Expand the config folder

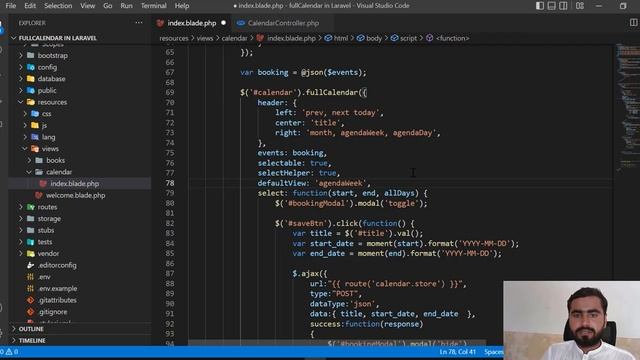[47, 67]
